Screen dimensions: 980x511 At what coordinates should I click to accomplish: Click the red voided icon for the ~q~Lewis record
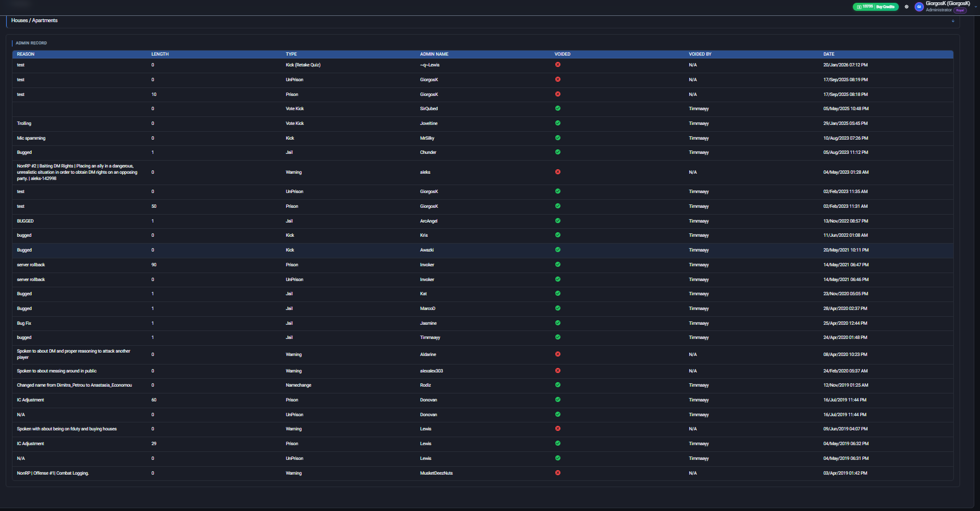558,65
